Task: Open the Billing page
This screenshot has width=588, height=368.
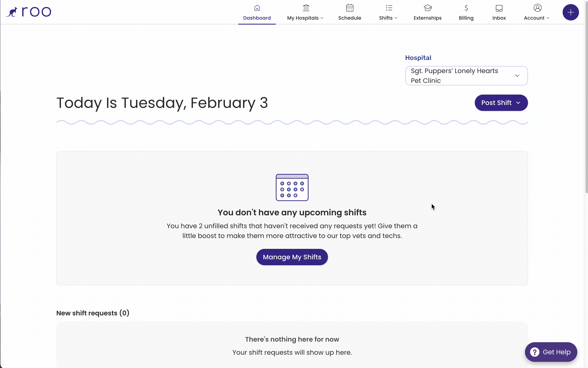Action: [x=466, y=12]
